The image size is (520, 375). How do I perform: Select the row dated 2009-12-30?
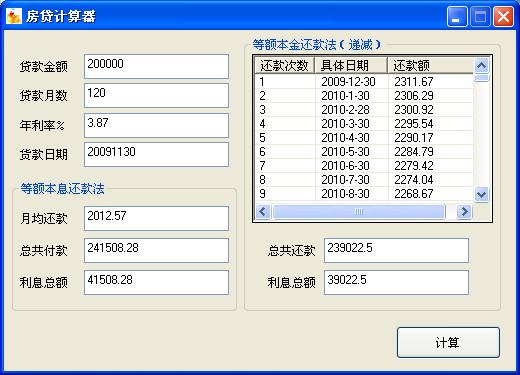click(x=364, y=82)
